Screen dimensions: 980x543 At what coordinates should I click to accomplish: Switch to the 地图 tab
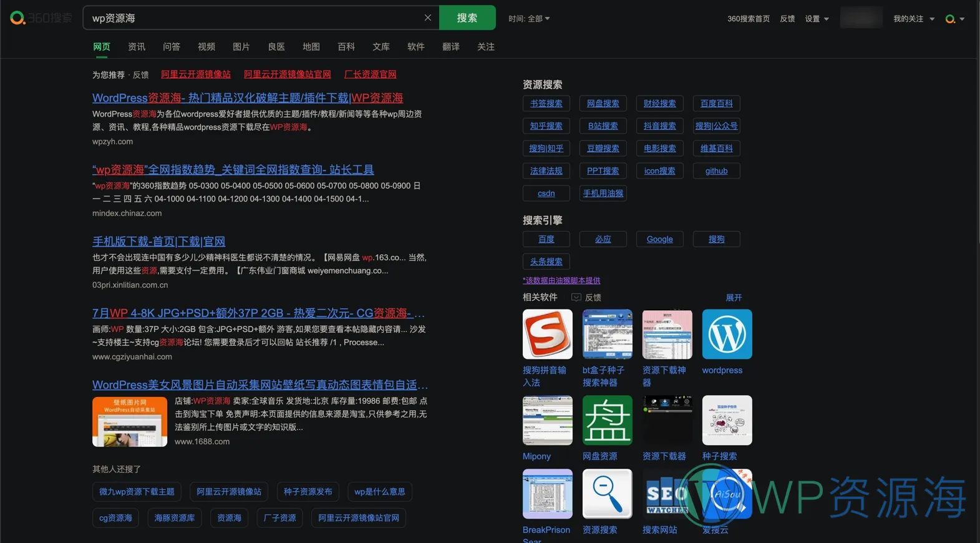tap(311, 47)
